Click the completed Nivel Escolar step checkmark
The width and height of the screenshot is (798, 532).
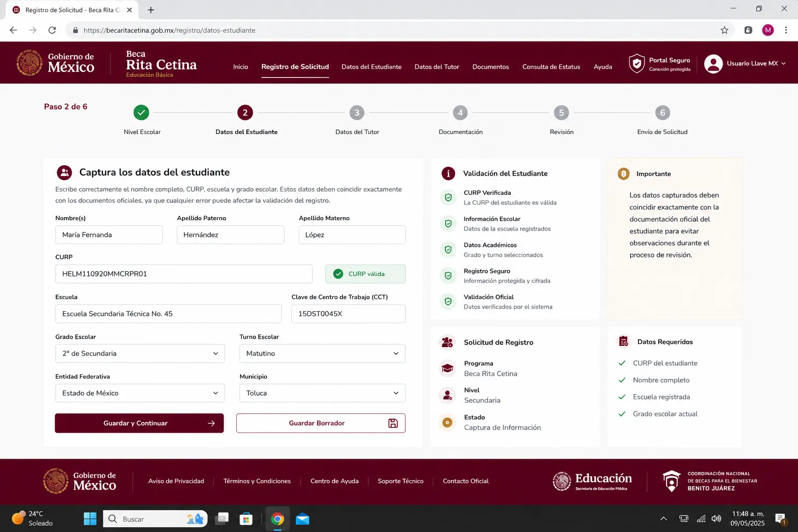click(x=141, y=112)
